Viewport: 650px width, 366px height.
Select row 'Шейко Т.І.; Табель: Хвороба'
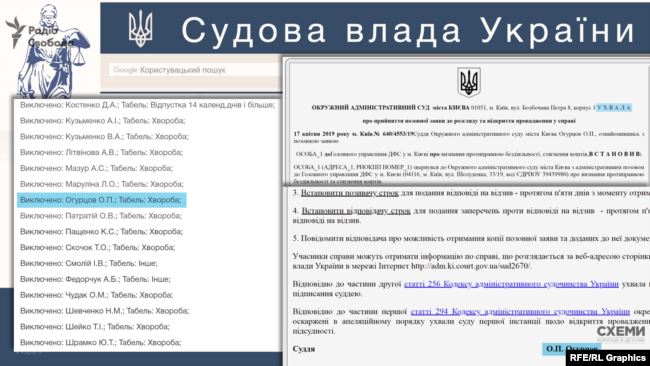(x=95, y=326)
